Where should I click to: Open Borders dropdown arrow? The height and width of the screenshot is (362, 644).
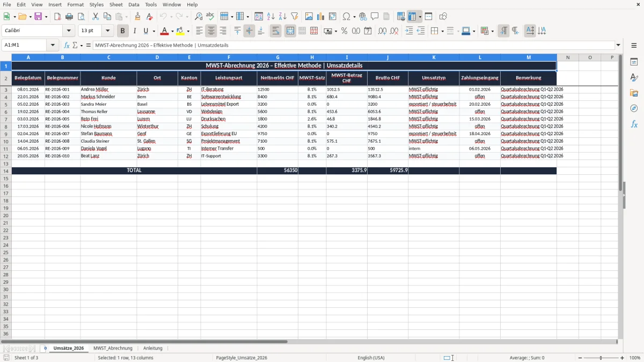coord(442,31)
